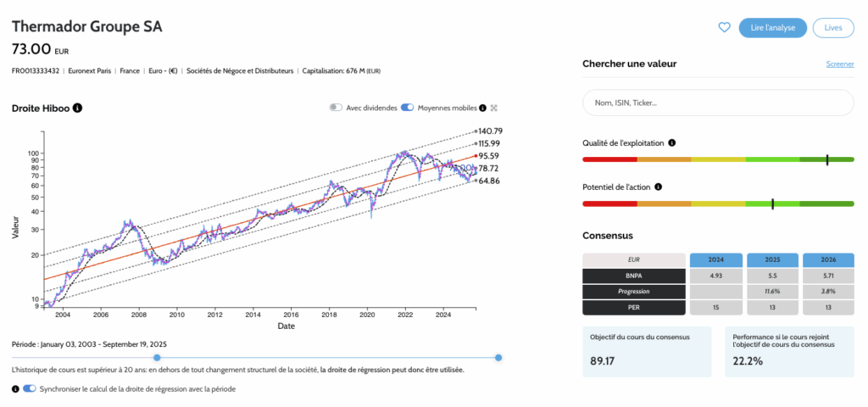
Task: Open info icon for Potentiel de l'action
Action: click(x=658, y=187)
